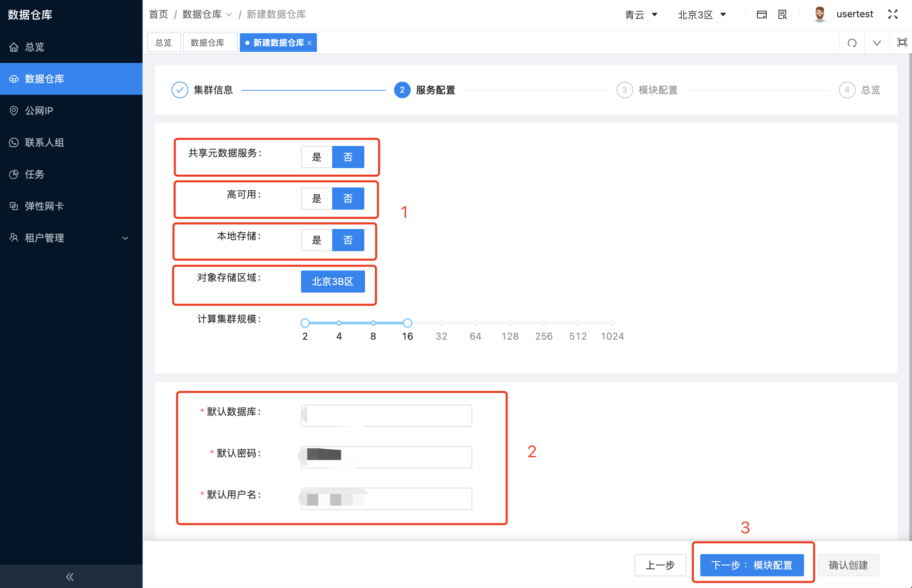Viewport: 912px width, 588px height.
Task: Set compute cluster scale slider to 32
Action: tap(441, 323)
